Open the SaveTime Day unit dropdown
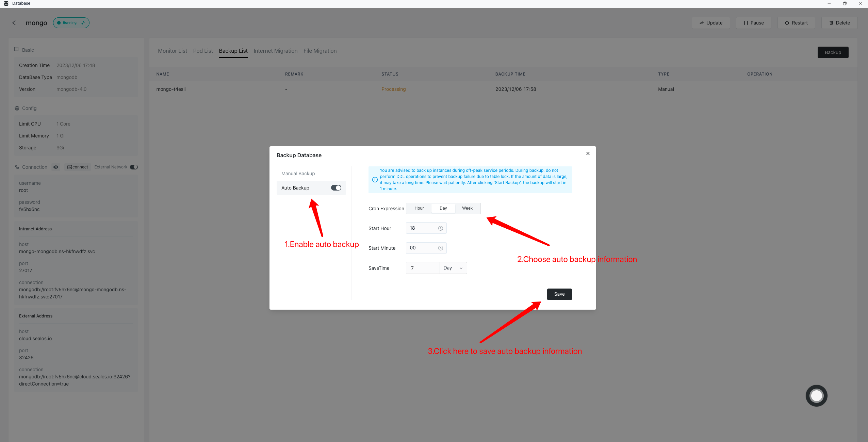Image resolution: width=868 pixels, height=442 pixels. pos(453,268)
